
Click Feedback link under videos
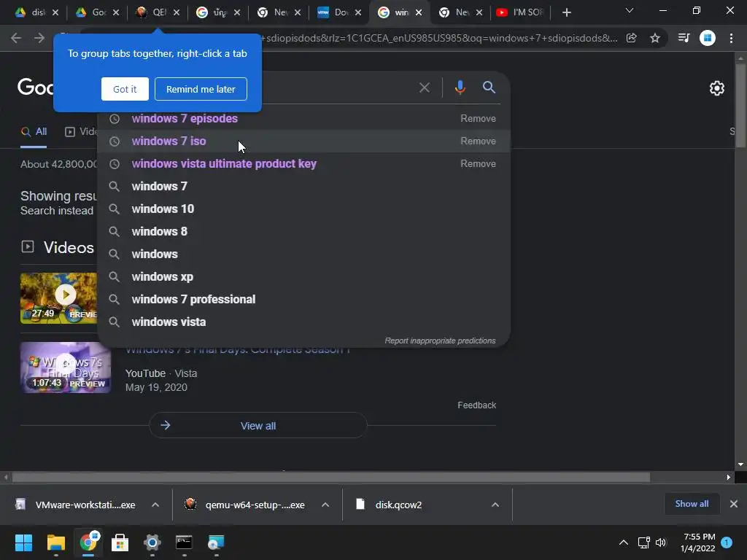pos(476,405)
